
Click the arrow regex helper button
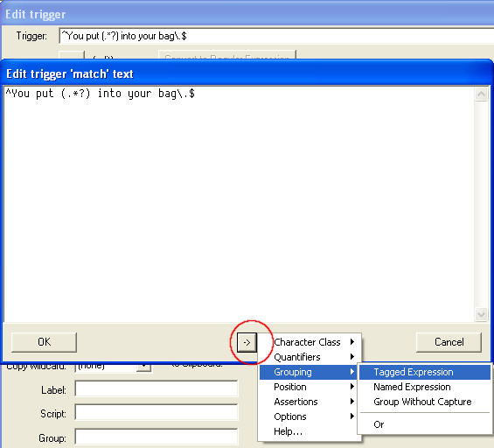point(247,342)
